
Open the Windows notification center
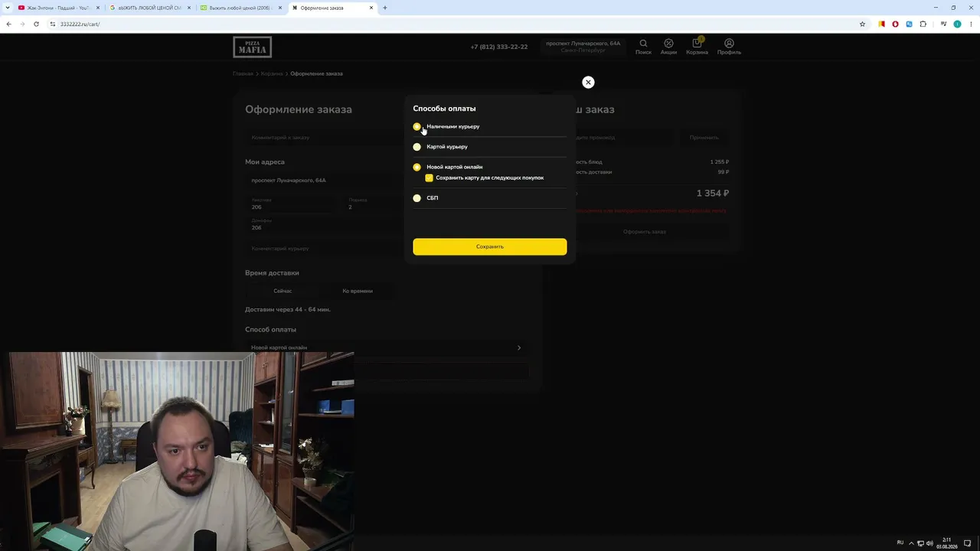click(x=968, y=543)
